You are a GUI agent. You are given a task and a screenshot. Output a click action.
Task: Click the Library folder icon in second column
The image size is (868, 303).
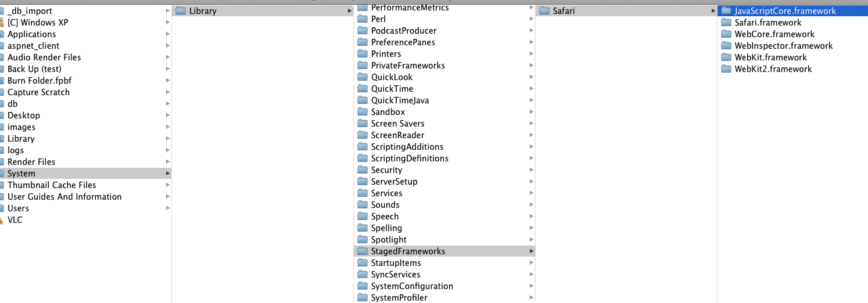pos(180,11)
